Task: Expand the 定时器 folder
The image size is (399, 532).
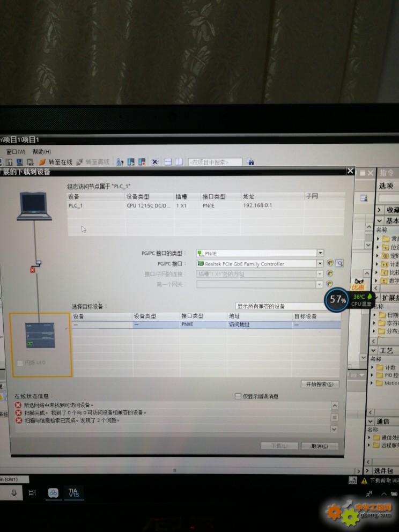Action: point(378,256)
